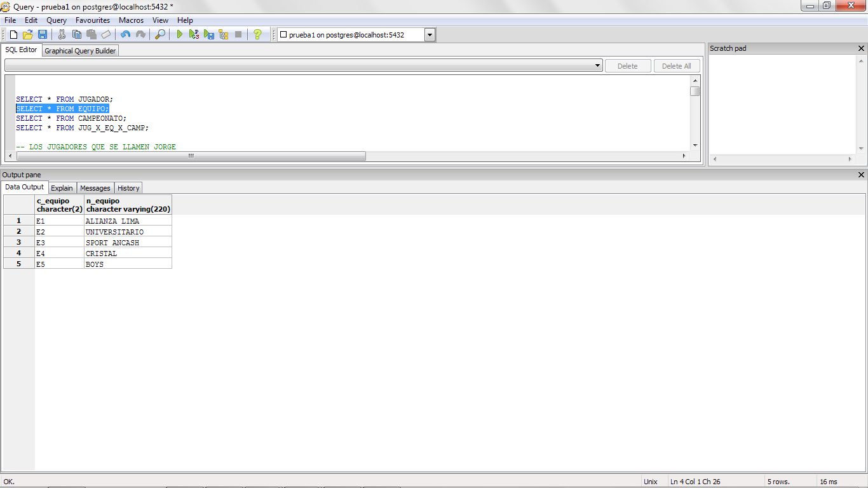868x488 pixels.
Task: Click the Delete All button
Action: pyautogui.click(x=676, y=65)
